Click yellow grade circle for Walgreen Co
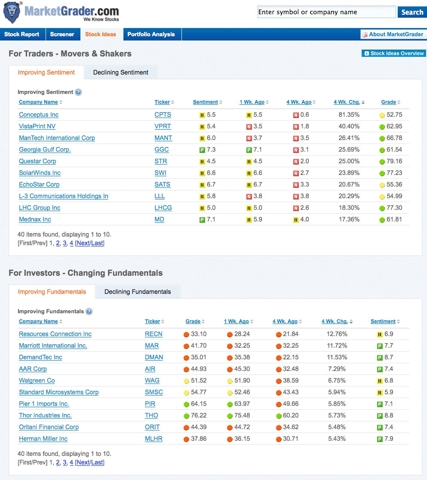The width and height of the screenshot is (427, 480). pyautogui.click(x=186, y=381)
